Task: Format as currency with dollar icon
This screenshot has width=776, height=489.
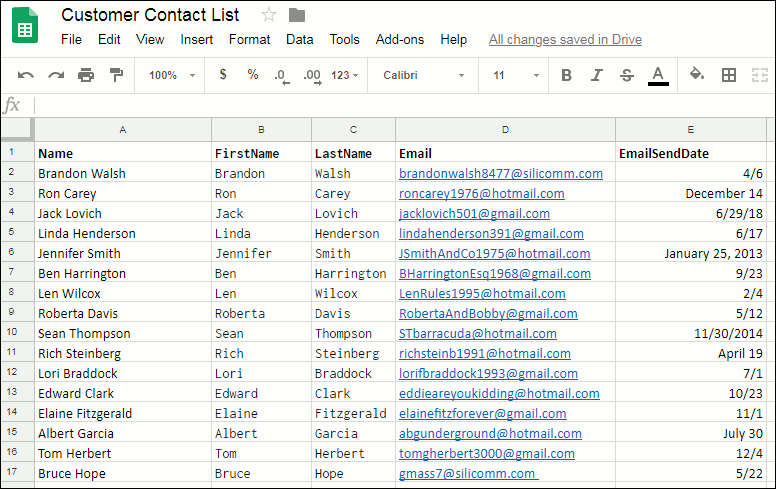Action: pos(222,75)
